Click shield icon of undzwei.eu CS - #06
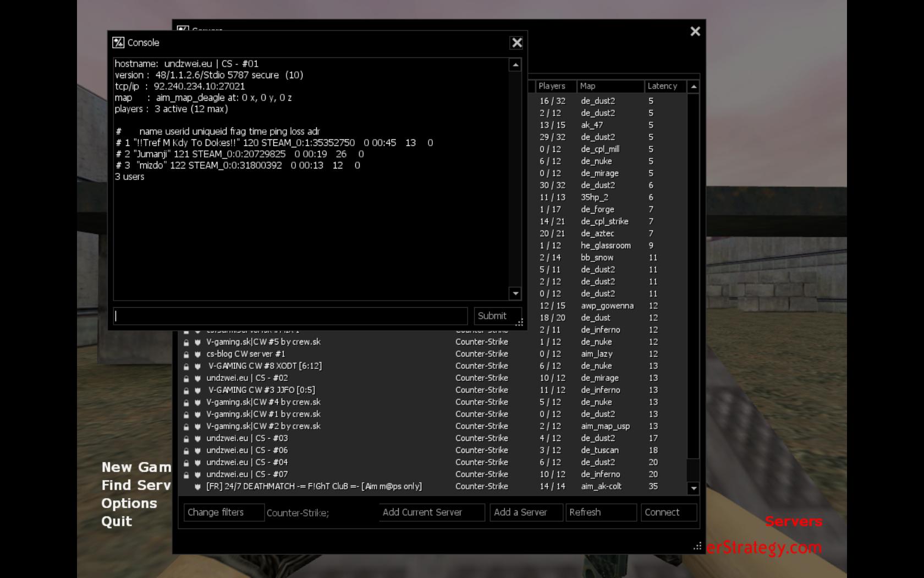Image resolution: width=924 pixels, height=578 pixels. click(x=197, y=451)
